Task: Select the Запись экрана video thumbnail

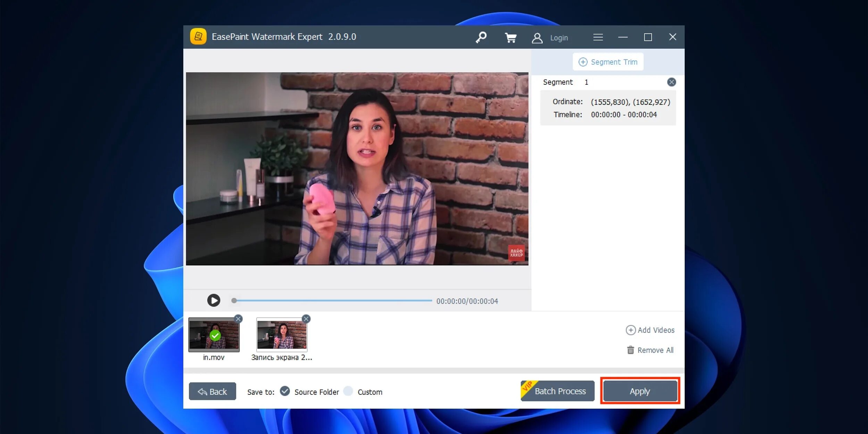Action: point(282,335)
